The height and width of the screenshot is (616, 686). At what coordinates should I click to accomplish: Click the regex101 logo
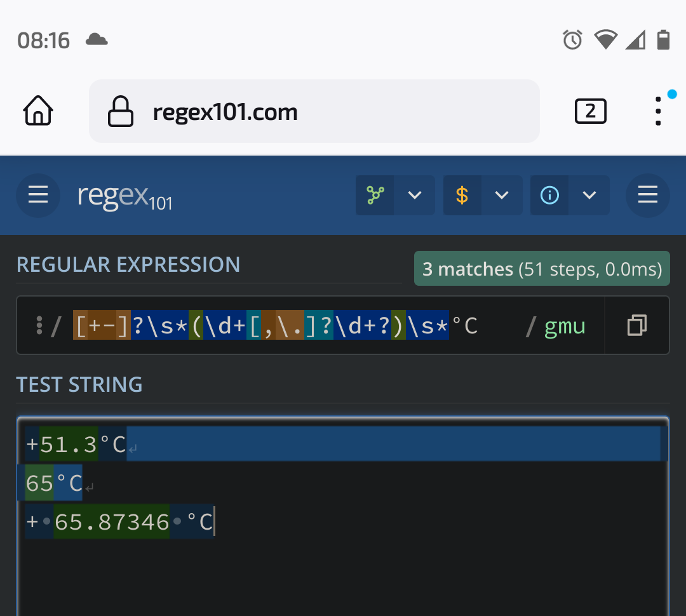(124, 197)
